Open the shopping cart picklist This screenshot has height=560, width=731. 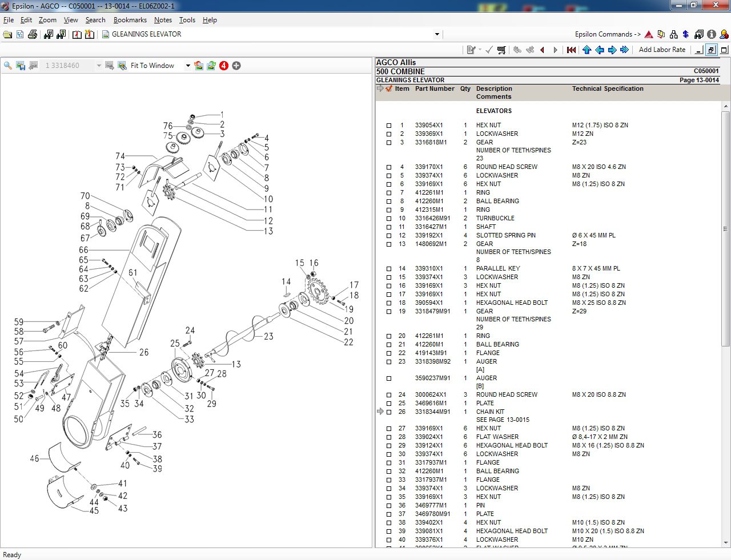point(501,50)
